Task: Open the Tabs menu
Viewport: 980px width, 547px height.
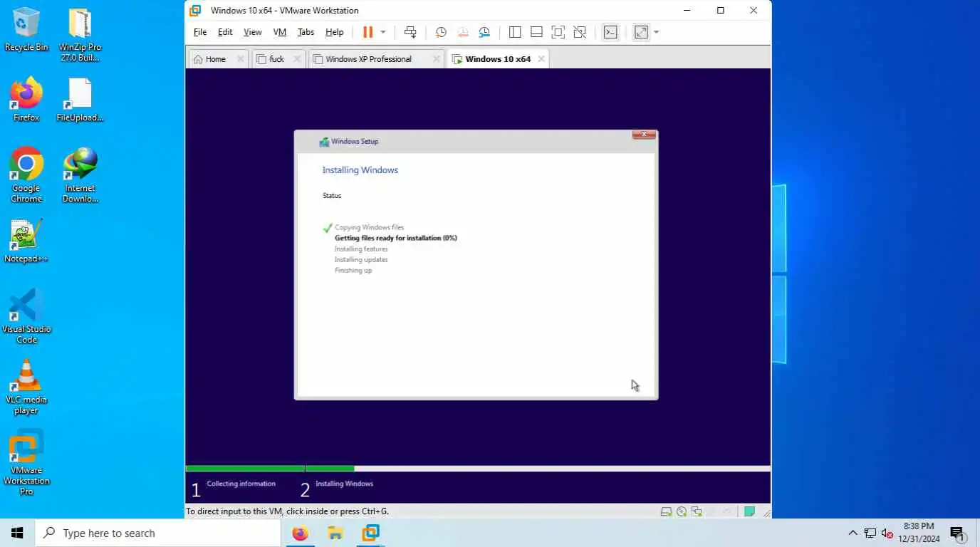Action: [x=306, y=32]
